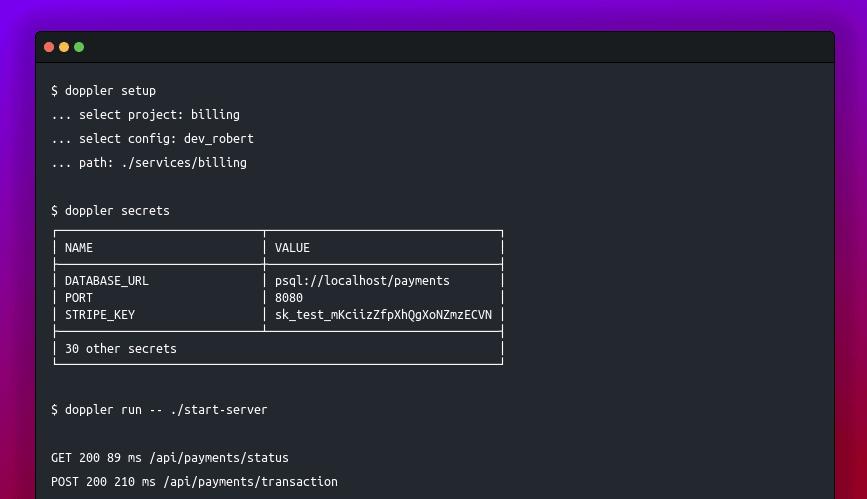Select the 'select config: dev_robert' line
Viewport: 867px width, 499px height.
click(152, 138)
